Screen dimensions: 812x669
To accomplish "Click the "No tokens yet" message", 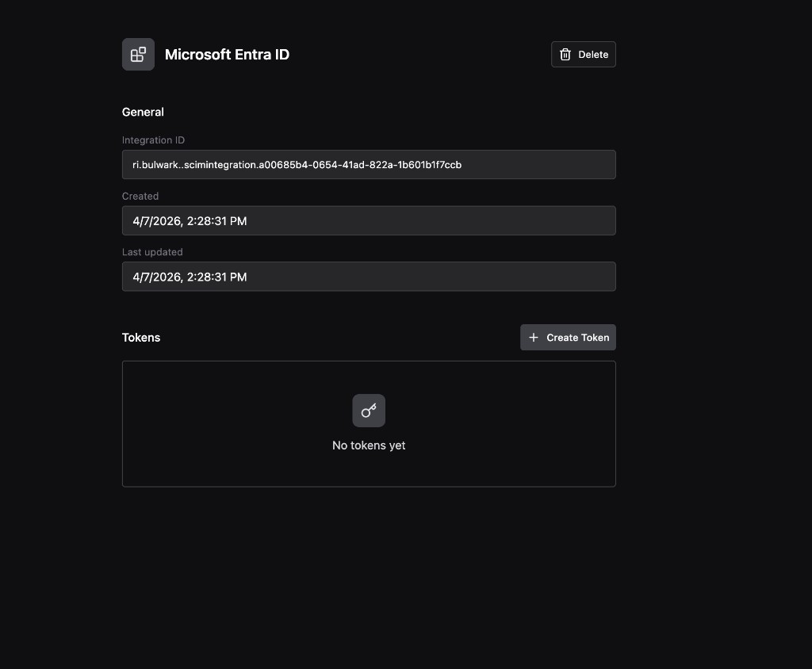I will (x=369, y=445).
